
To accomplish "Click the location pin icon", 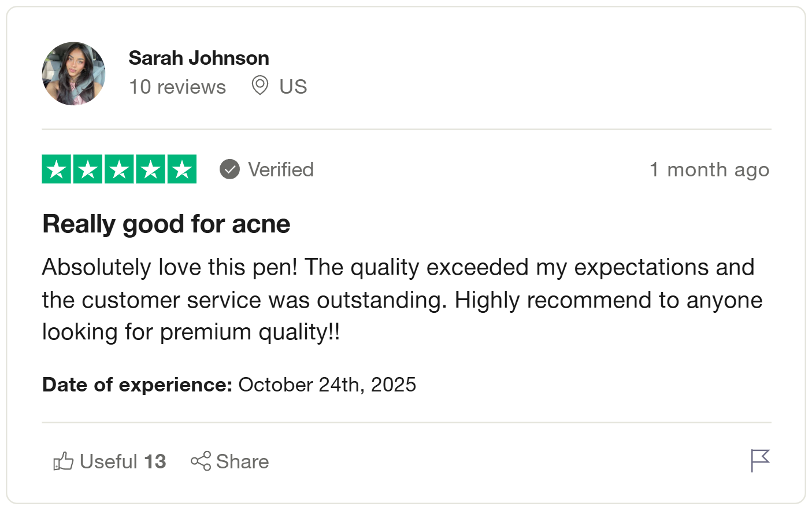I will click(x=260, y=86).
